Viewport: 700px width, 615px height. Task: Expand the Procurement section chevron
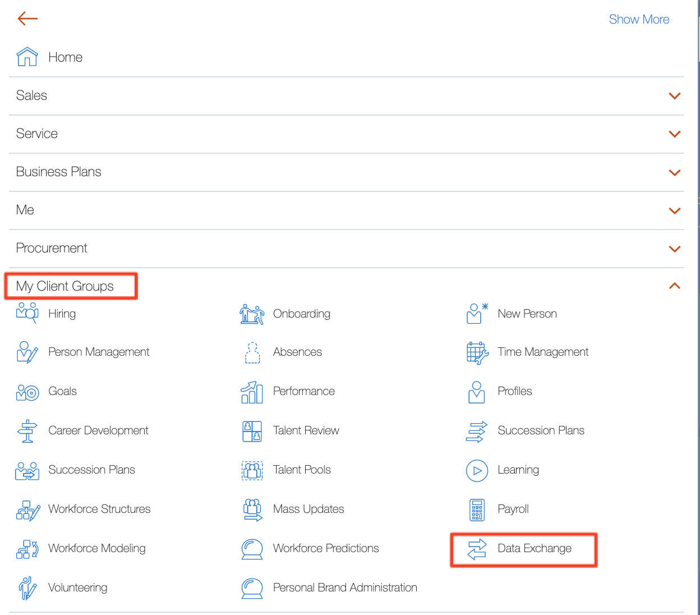[674, 249]
